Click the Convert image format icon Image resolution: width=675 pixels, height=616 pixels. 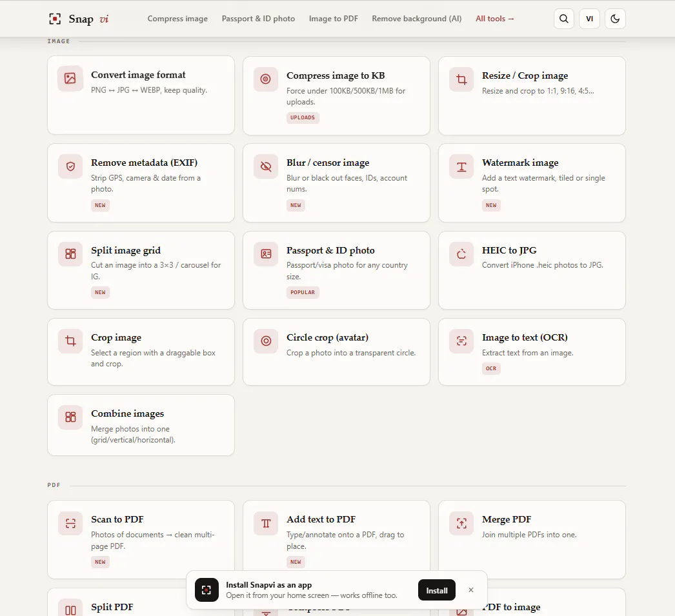(x=70, y=78)
